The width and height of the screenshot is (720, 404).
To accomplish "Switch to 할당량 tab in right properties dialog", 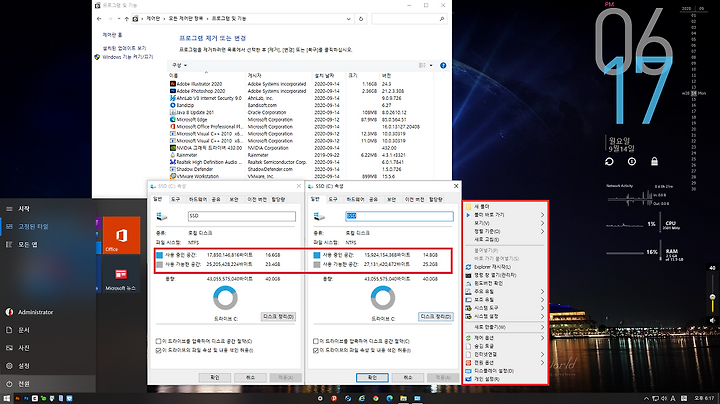I will click(x=436, y=199).
